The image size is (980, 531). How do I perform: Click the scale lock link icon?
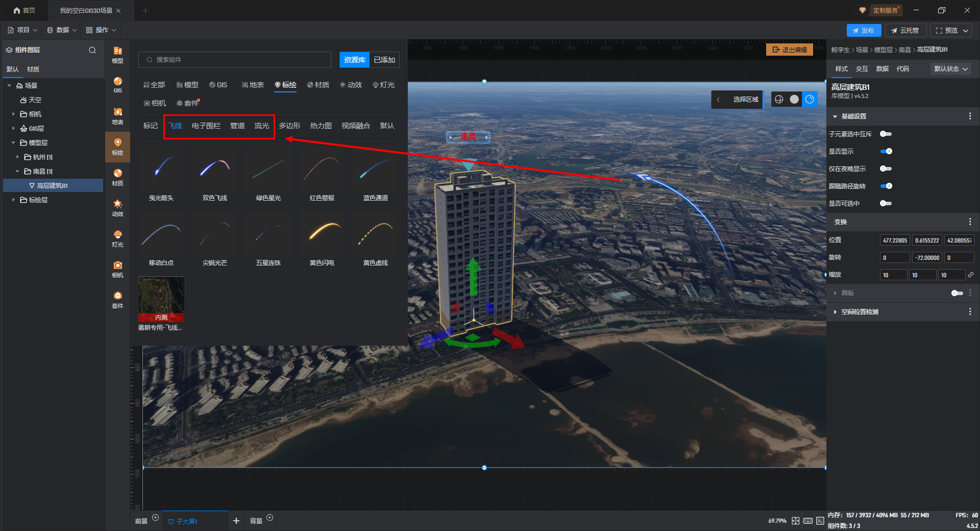tap(971, 275)
